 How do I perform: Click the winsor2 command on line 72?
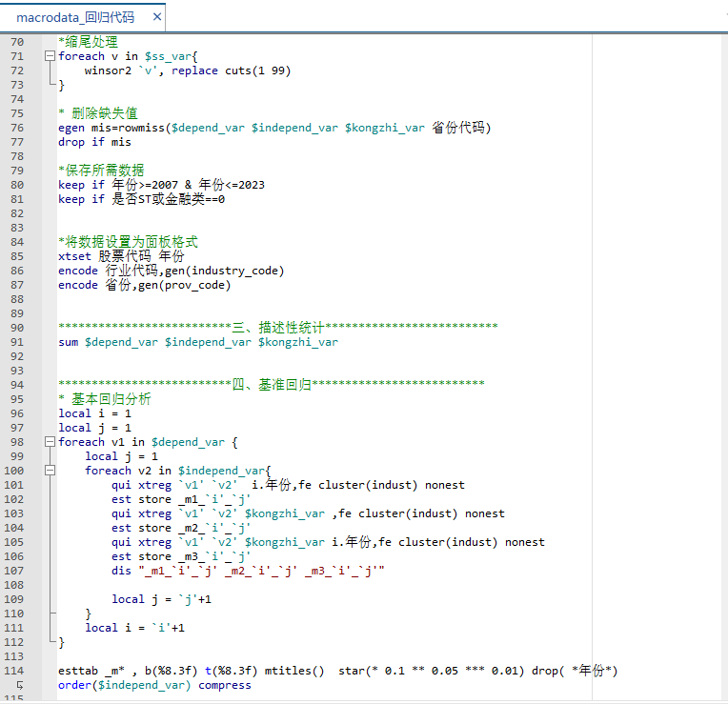pos(188,70)
